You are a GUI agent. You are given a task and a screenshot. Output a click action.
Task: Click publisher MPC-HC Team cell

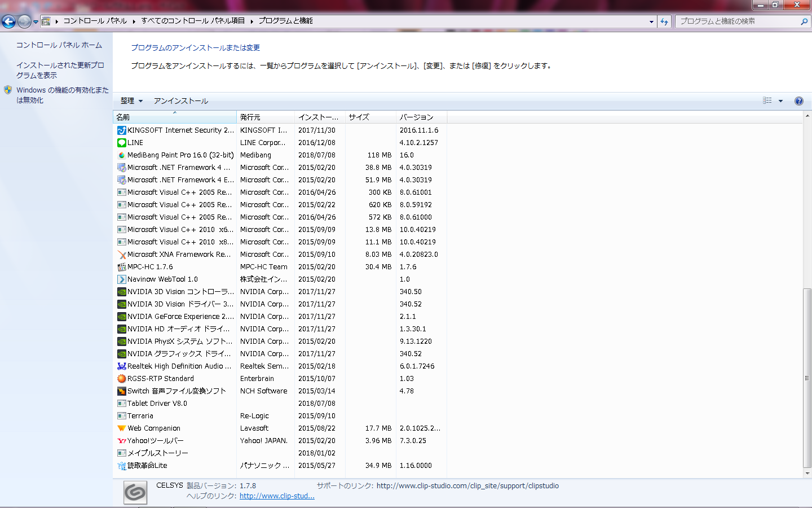pos(264,267)
